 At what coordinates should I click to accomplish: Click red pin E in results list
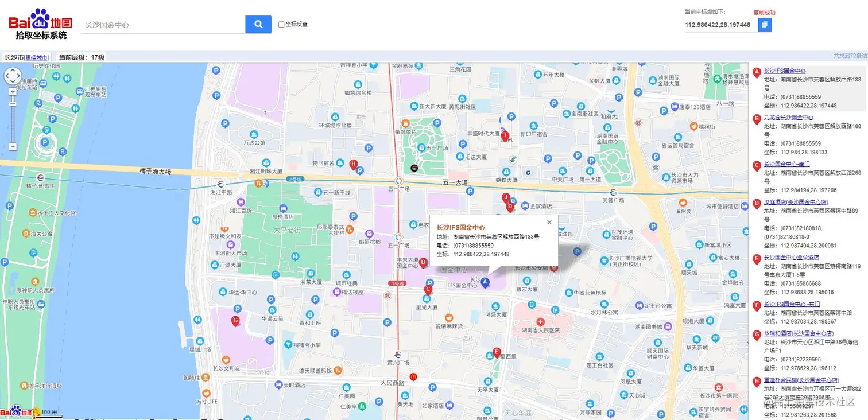click(x=757, y=259)
